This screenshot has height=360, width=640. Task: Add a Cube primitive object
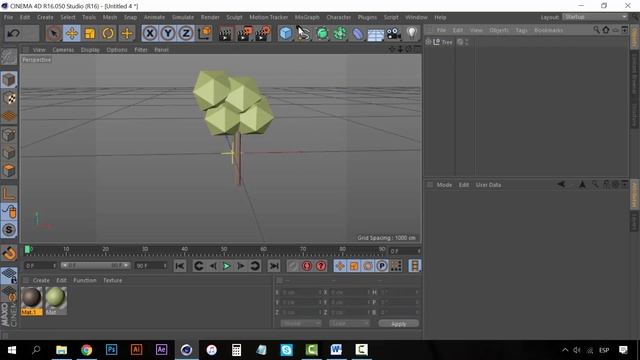[286, 33]
